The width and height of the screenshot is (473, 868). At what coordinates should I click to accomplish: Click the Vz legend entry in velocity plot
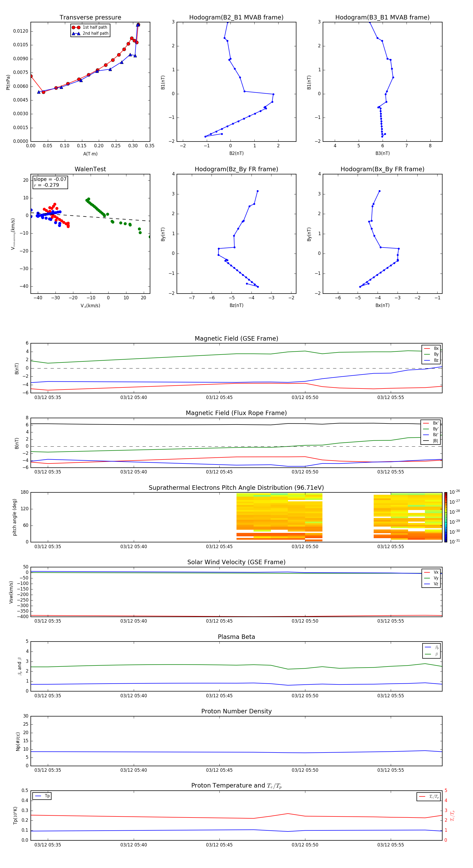coord(431,584)
